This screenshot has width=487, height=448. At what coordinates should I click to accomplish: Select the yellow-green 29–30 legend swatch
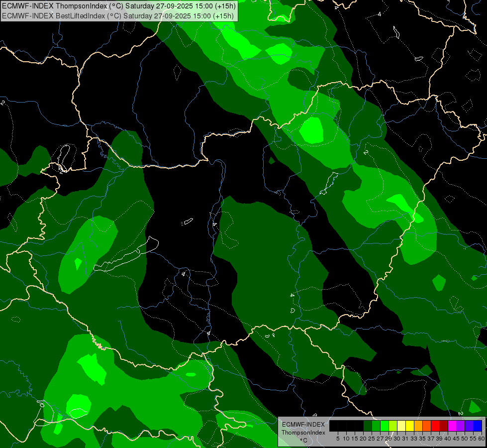tap(393, 426)
